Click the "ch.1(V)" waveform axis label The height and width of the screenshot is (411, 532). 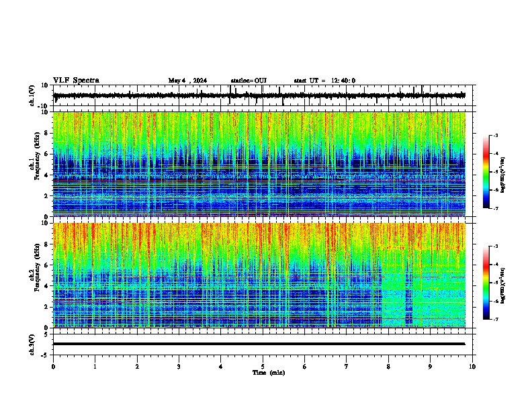tap(32, 95)
